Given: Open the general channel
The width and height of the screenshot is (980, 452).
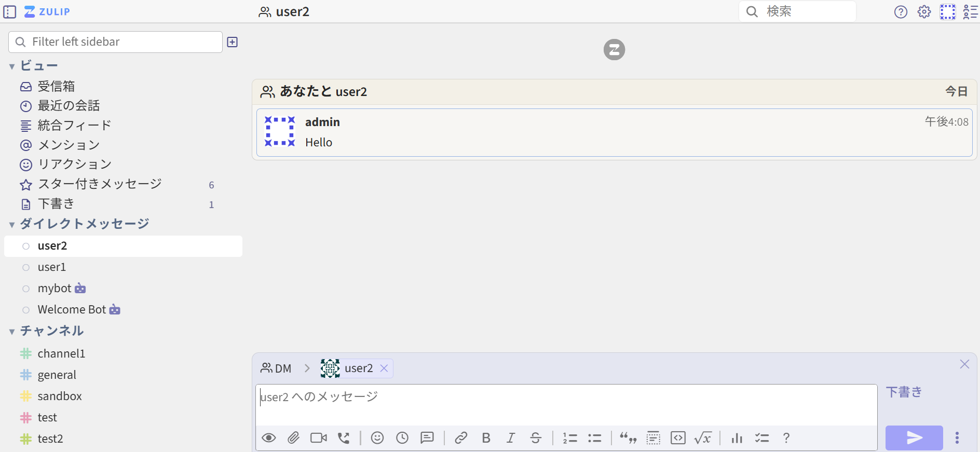Looking at the screenshot, I should (x=57, y=375).
